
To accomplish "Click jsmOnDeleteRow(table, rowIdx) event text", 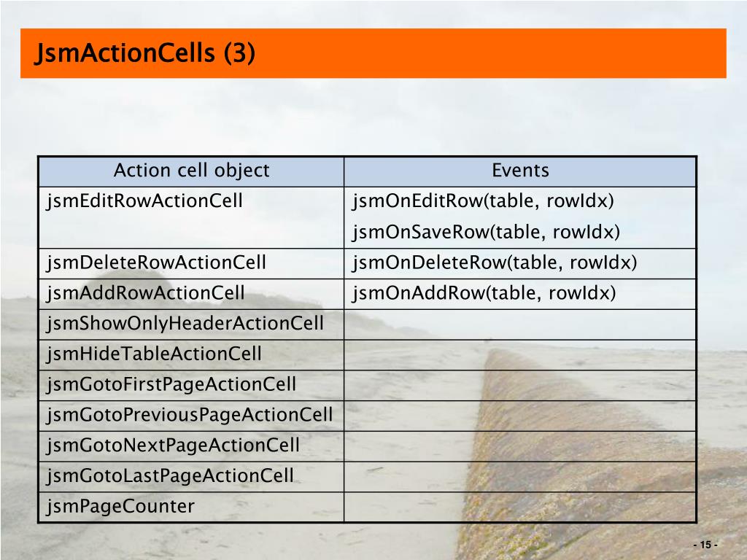I will [x=495, y=262].
